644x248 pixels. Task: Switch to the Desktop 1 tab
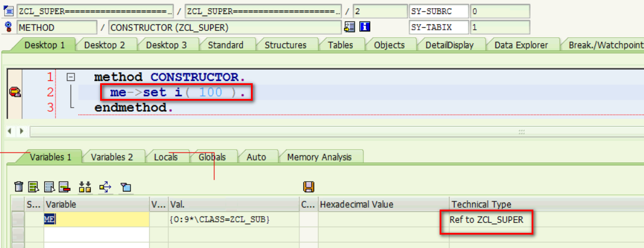(x=44, y=45)
